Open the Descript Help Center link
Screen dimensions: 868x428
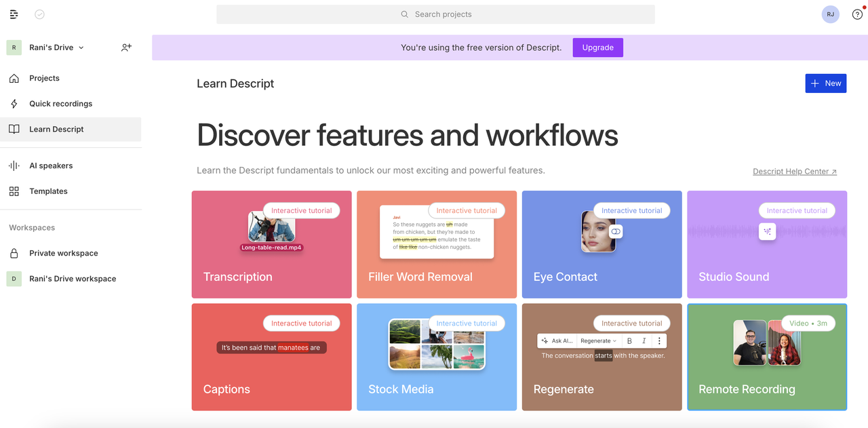tap(795, 172)
